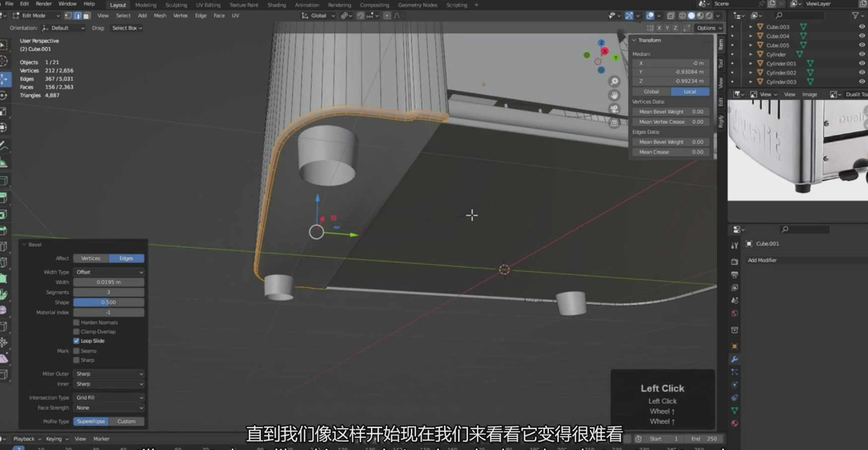Image resolution: width=868 pixels, height=450 pixels.
Task: Open the Miter Outer Sharp dropdown
Action: [109, 374]
